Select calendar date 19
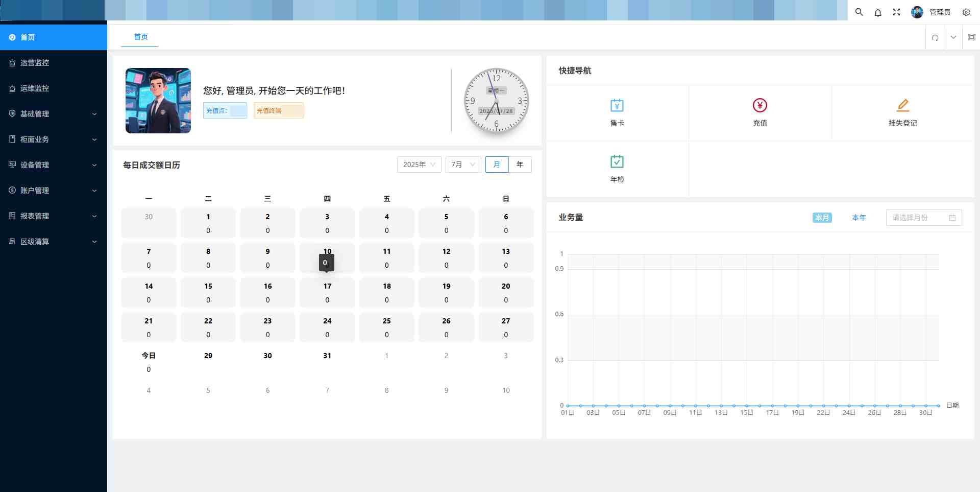Screen dimensions: 980x492 (x=446, y=292)
